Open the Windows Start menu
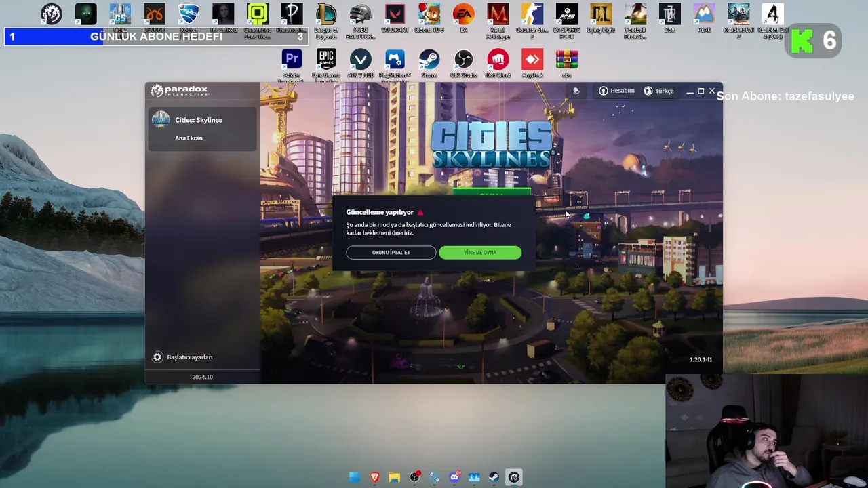The width and height of the screenshot is (868, 488). [x=355, y=477]
